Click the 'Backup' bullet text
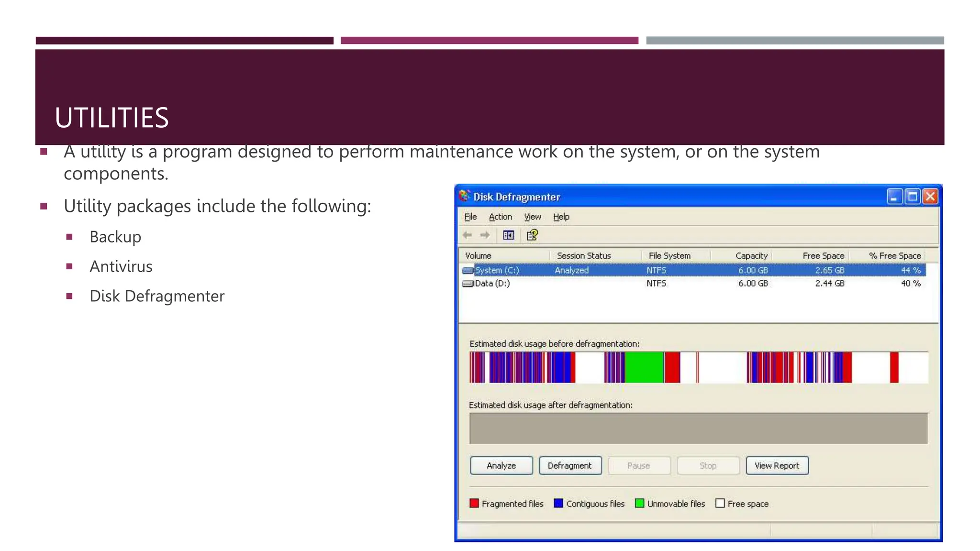This screenshot has height=551, width=980. (115, 237)
